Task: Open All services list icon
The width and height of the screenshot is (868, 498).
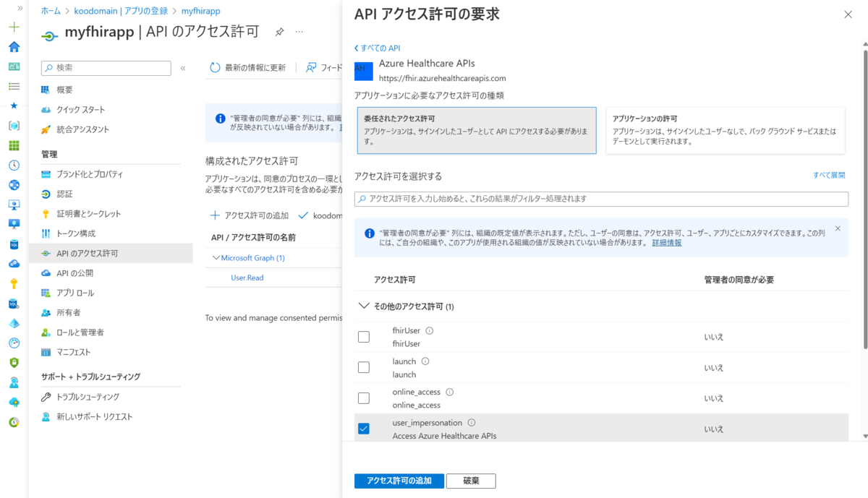Action: pyautogui.click(x=14, y=86)
